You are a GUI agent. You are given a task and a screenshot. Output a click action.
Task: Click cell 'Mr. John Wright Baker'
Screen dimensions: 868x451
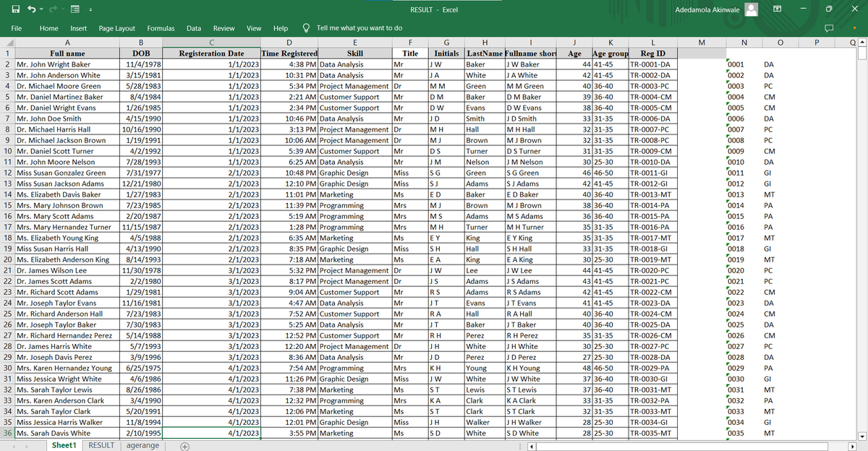(x=67, y=64)
